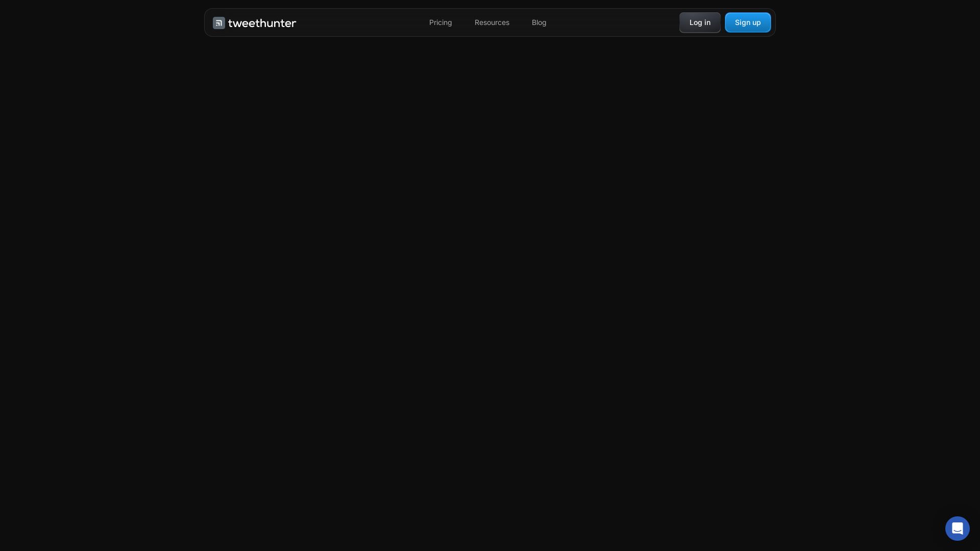This screenshot has height=551, width=980.
Task: Open Resources from the top navigation
Action: [492, 22]
